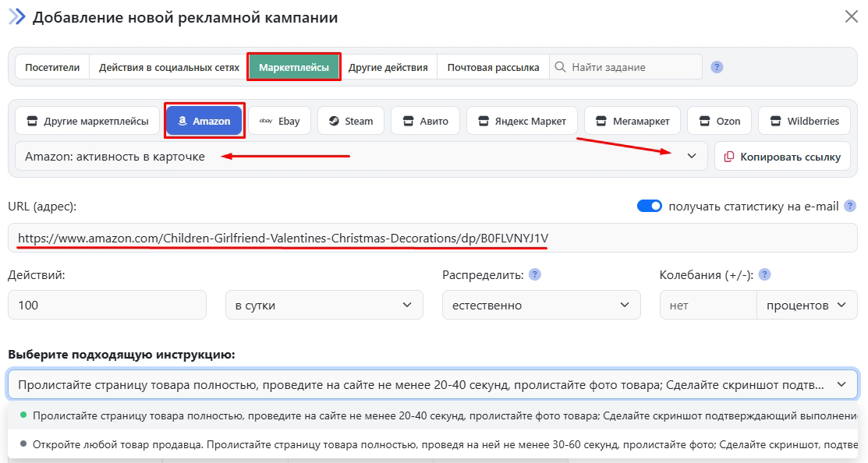Select the Ozon marketplace

(718, 121)
